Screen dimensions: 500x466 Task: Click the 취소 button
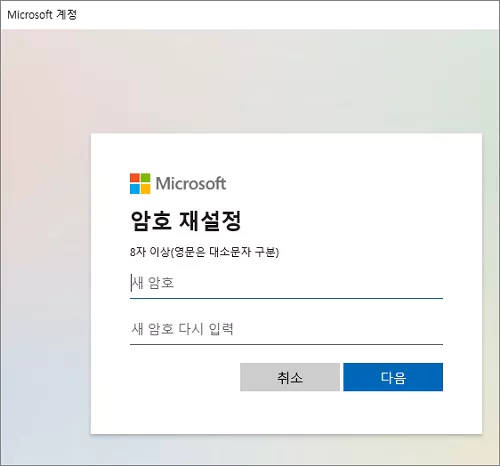[x=290, y=377]
